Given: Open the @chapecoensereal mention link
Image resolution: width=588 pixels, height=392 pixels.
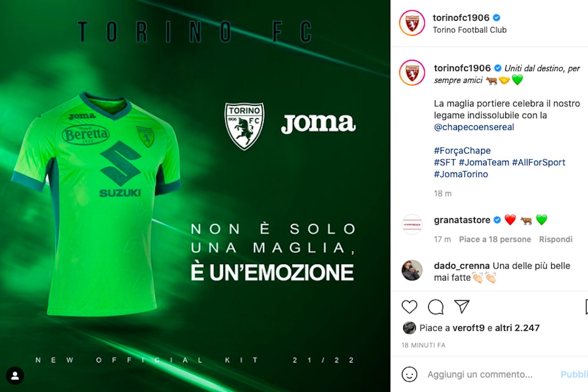Looking at the screenshot, I should (474, 127).
